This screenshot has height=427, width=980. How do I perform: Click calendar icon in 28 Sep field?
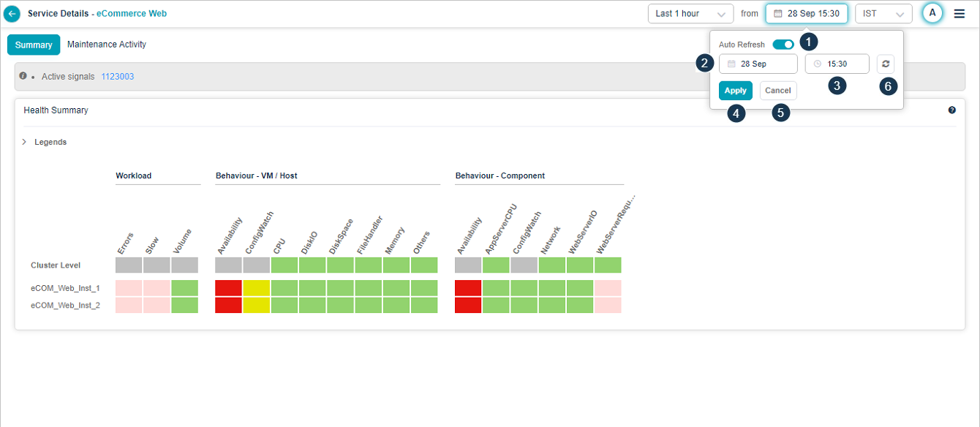731,64
